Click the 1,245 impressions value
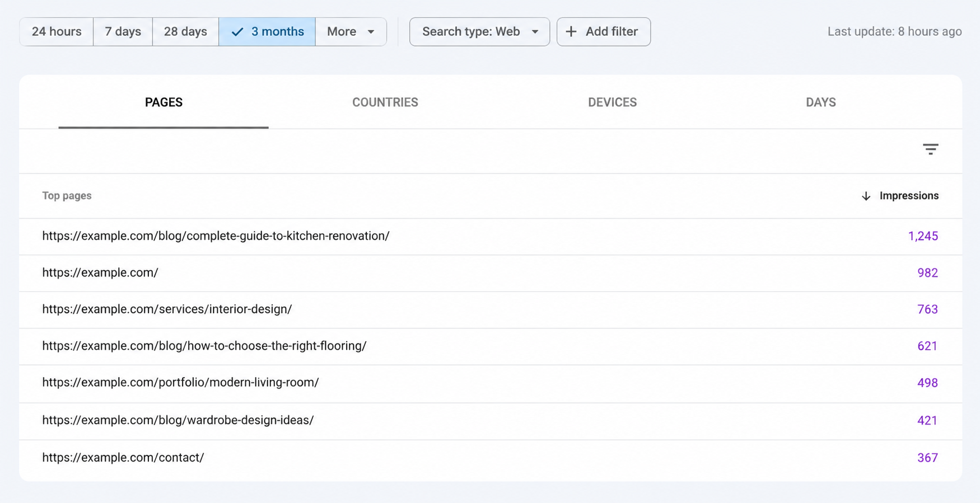 [x=923, y=236]
